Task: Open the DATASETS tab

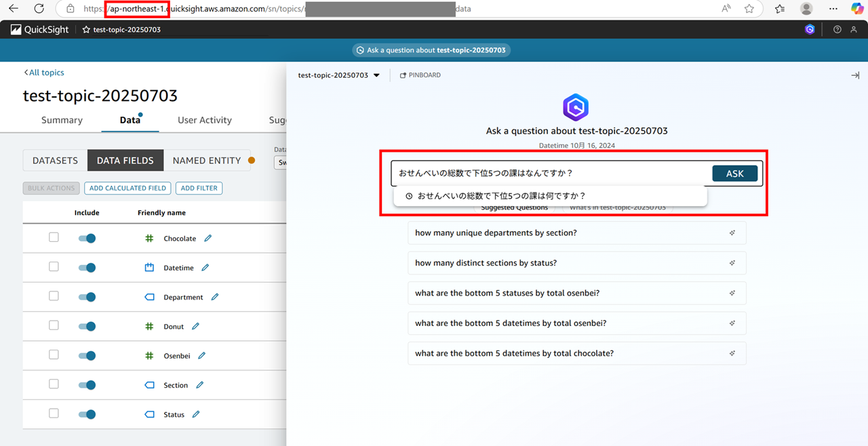Action: (56, 161)
